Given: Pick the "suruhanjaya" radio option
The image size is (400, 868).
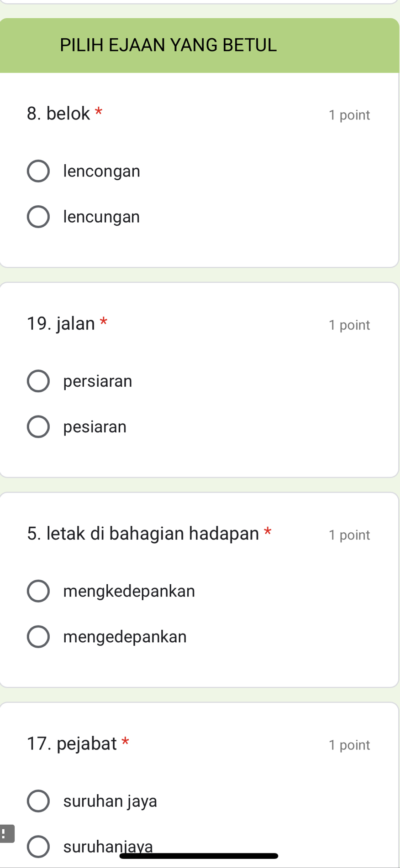Looking at the screenshot, I should coord(38,847).
